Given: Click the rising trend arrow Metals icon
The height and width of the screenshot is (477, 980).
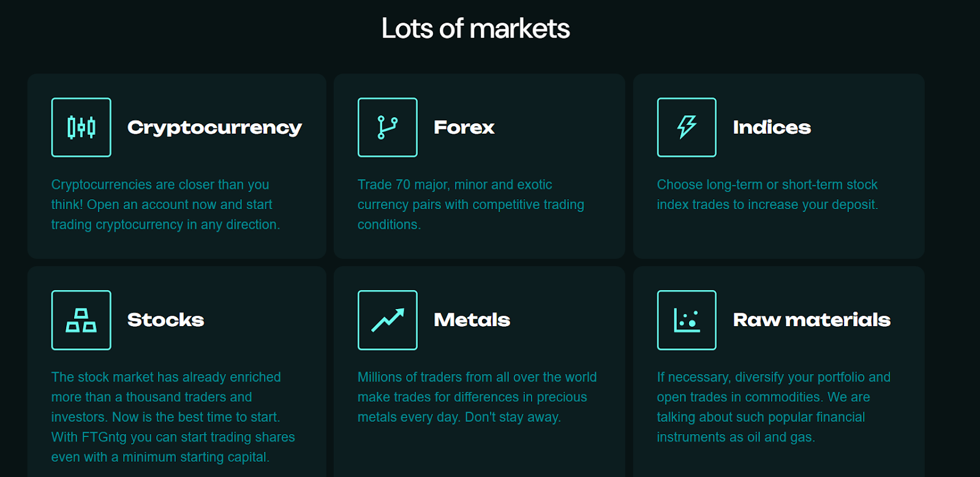Looking at the screenshot, I should pyautogui.click(x=388, y=320).
